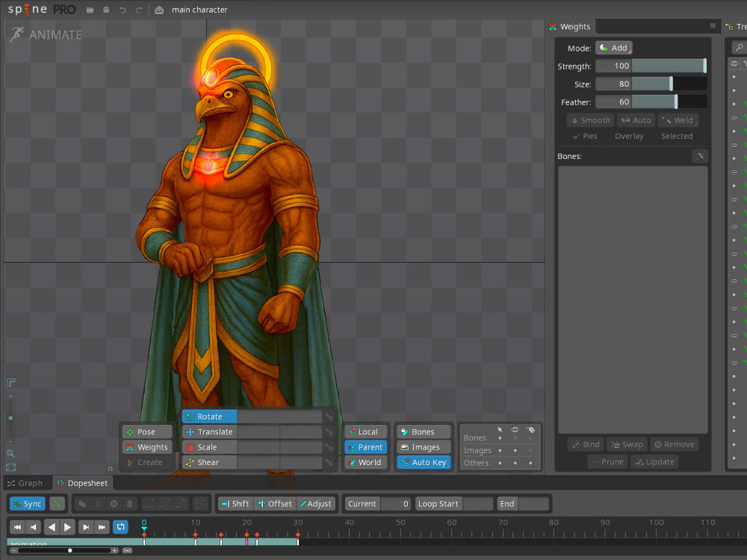747x560 pixels.
Task: Click the delete keys circle-x icon
Action: click(x=114, y=503)
